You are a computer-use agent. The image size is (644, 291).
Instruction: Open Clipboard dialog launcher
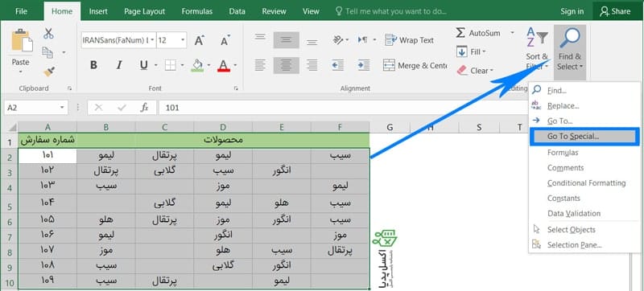(x=69, y=88)
